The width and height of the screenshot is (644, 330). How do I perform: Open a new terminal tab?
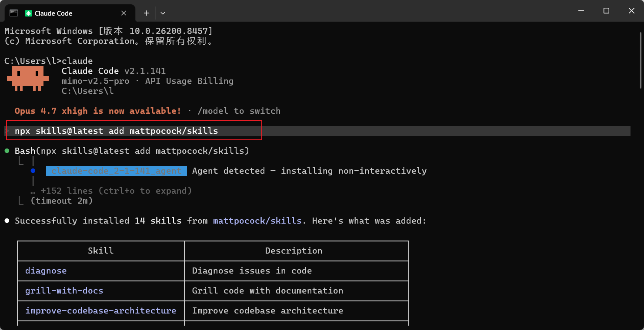(x=147, y=13)
